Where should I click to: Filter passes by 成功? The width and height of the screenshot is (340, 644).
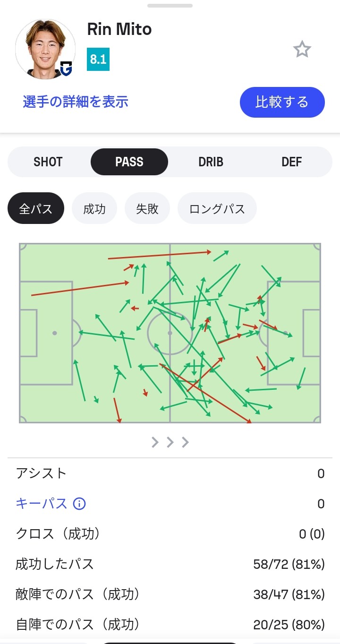(x=94, y=208)
